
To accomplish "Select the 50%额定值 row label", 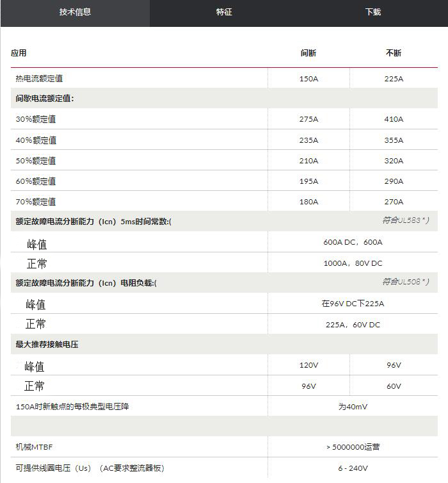I will point(36,161).
